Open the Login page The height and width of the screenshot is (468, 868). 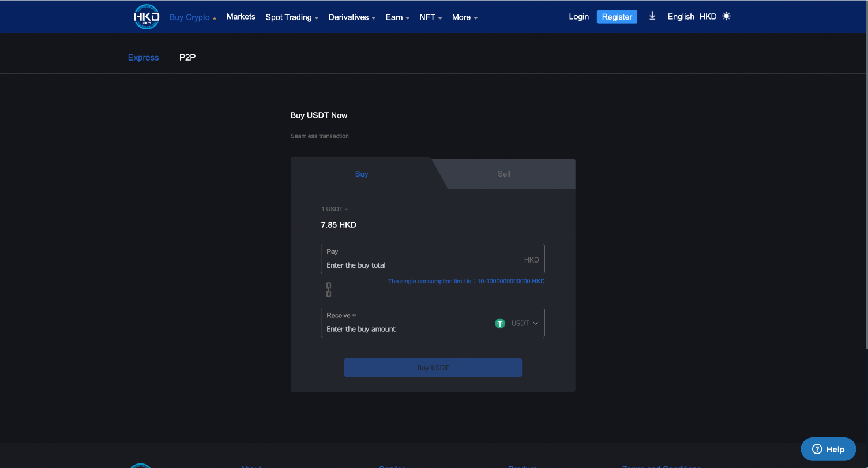point(578,17)
